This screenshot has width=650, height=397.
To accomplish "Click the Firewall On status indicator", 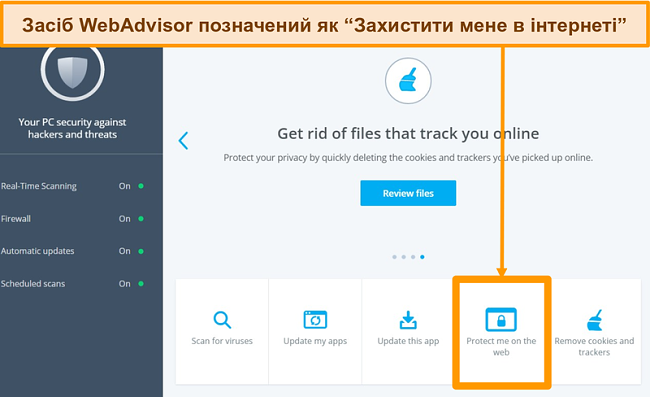I will click(131, 219).
